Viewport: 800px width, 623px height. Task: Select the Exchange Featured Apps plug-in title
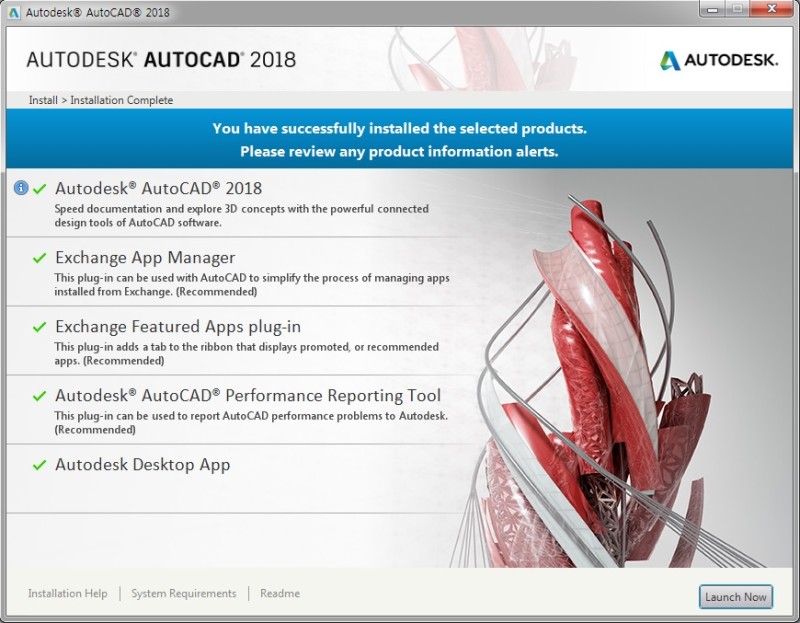coord(178,327)
